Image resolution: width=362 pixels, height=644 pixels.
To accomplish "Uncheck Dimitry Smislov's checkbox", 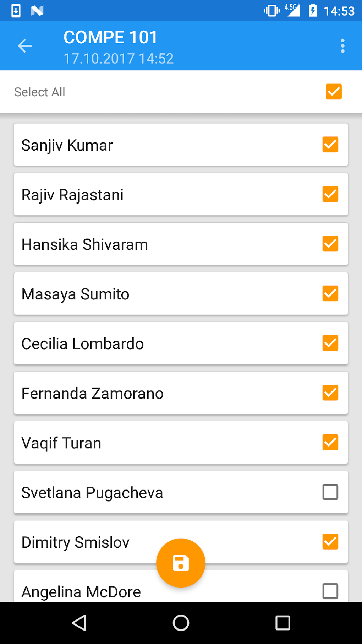I will point(330,542).
